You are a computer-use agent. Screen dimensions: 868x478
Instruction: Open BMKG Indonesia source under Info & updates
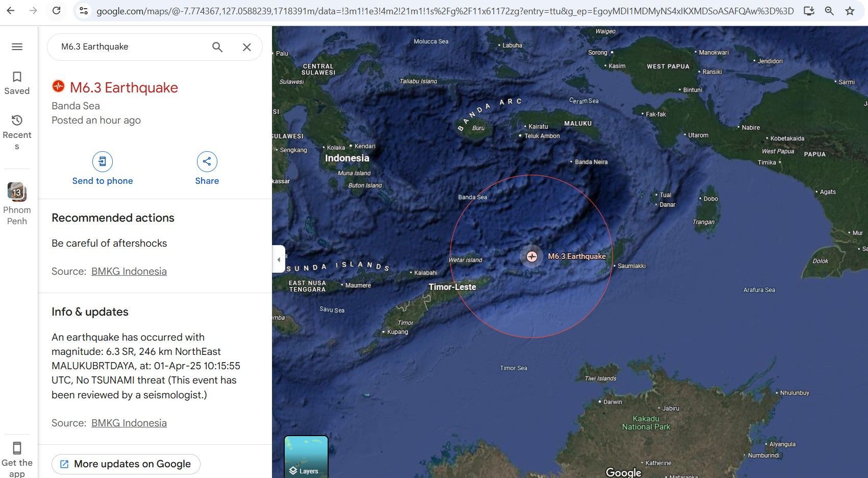[129, 423]
